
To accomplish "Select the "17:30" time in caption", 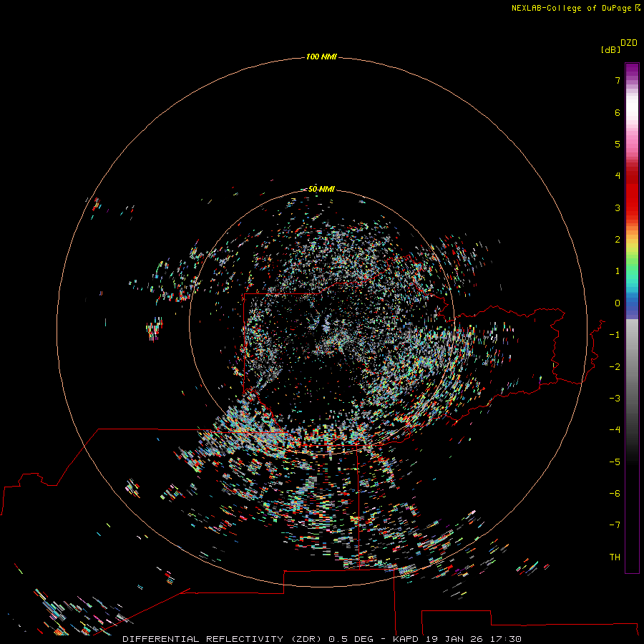I will (507, 639).
